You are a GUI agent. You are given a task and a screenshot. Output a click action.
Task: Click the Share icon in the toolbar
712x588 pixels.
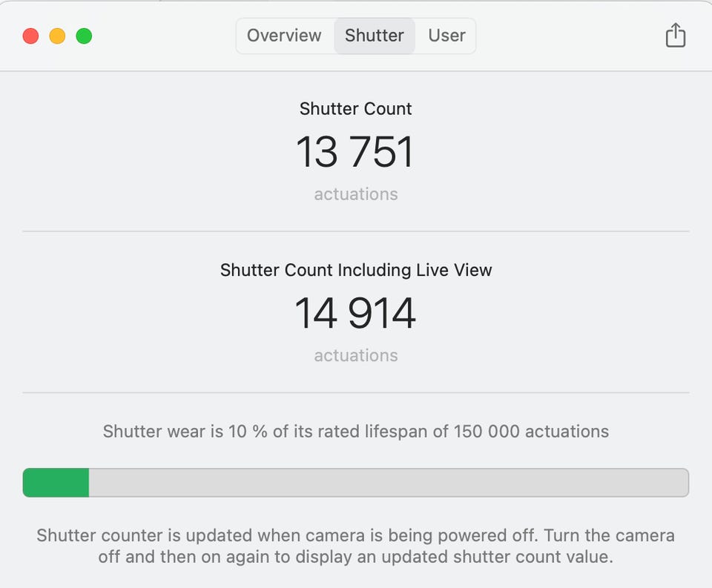click(x=675, y=35)
